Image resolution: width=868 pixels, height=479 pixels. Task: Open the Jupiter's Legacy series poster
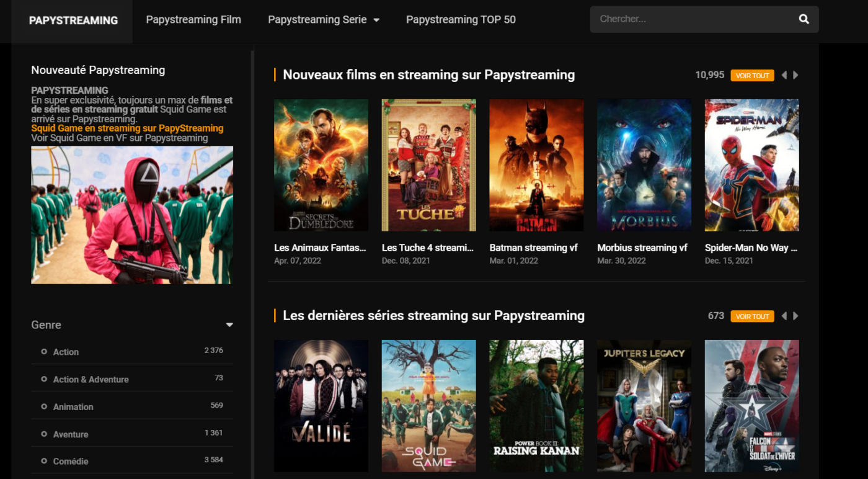point(644,406)
